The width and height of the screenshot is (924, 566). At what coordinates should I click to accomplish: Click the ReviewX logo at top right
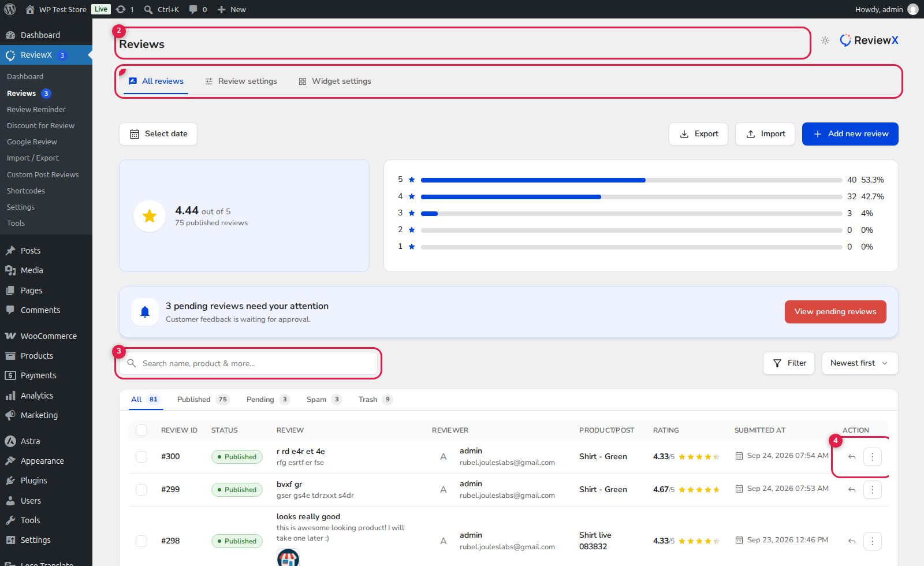(869, 40)
